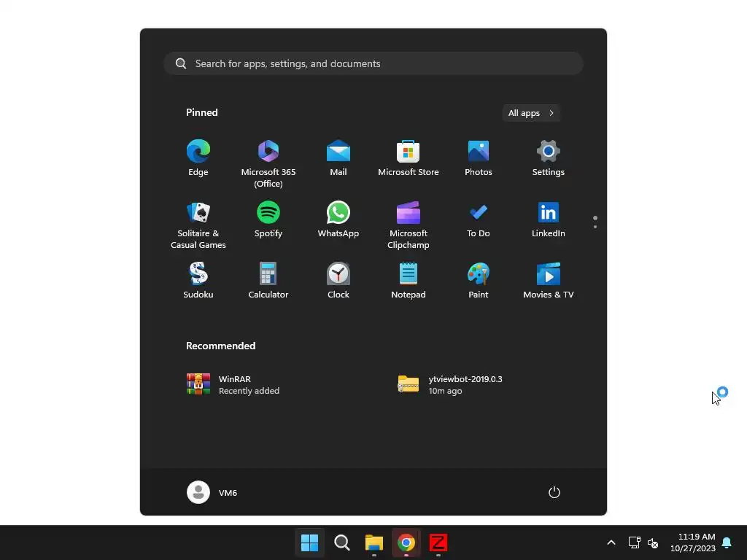Open Notepad

409,281
